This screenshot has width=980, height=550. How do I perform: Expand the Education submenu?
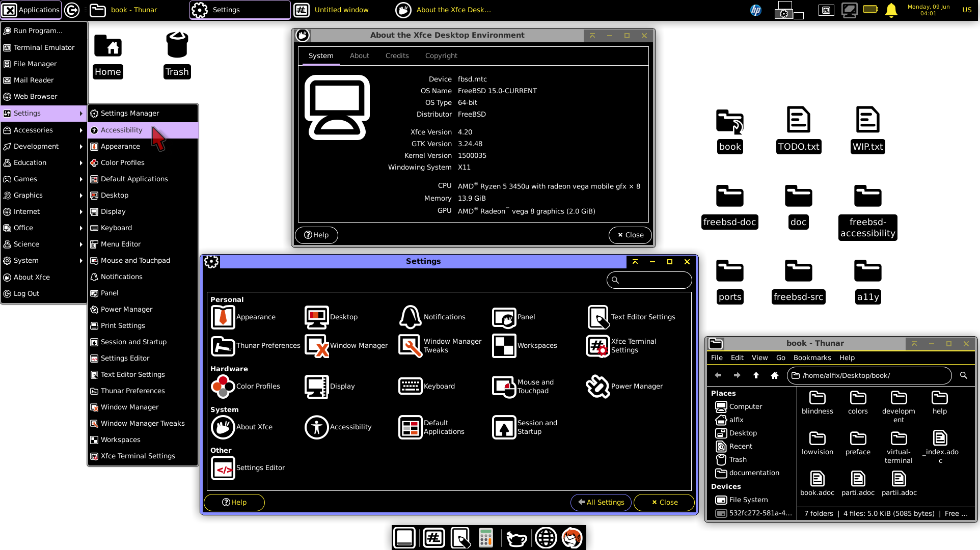point(44,162)
